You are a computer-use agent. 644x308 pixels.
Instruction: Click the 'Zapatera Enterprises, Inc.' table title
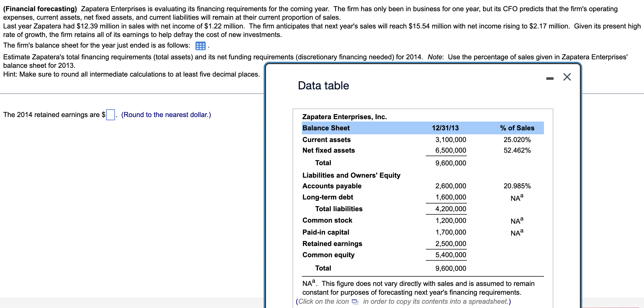(344, 117)
